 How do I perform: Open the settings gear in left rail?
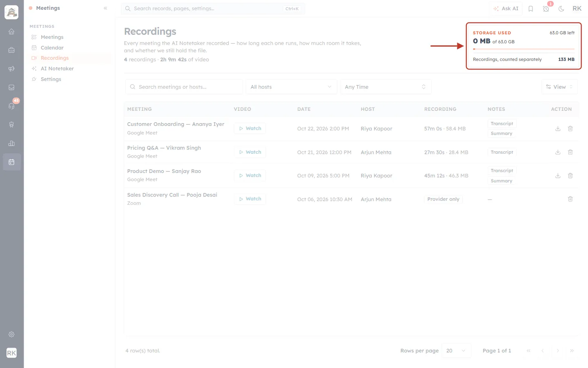[11, 334]
